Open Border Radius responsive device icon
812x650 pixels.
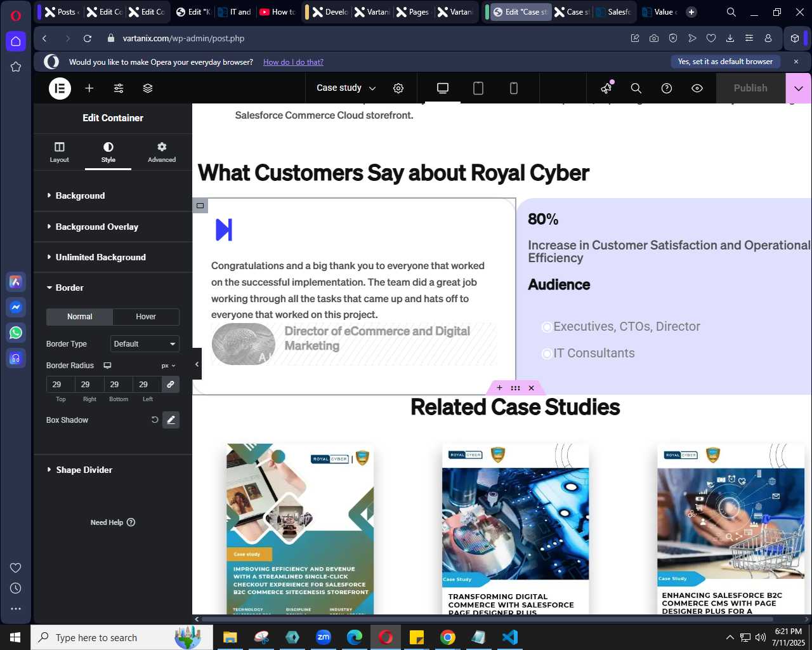tap(108, 366)
